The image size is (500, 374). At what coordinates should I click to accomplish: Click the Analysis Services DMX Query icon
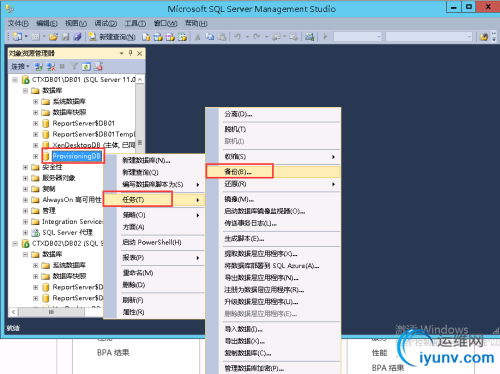tap(170, 37)
